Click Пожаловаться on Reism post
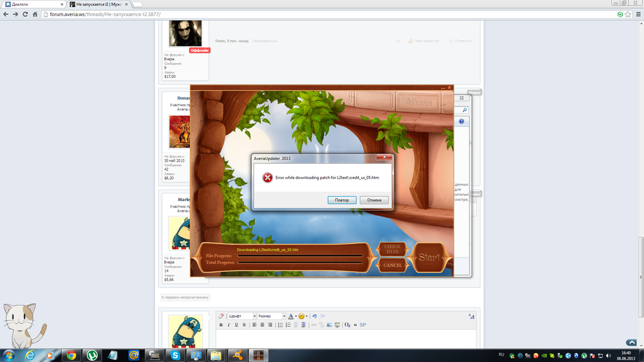Screen dimensions: 644x362 264,41
